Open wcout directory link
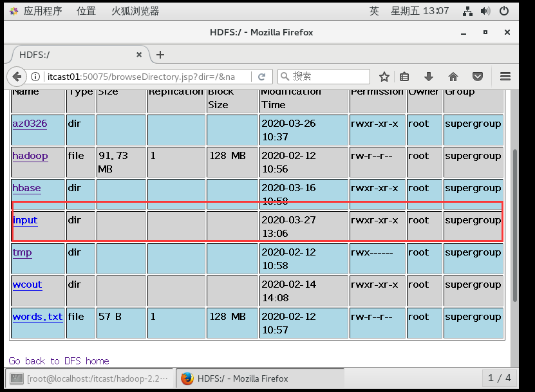 (x=27, y=285)
